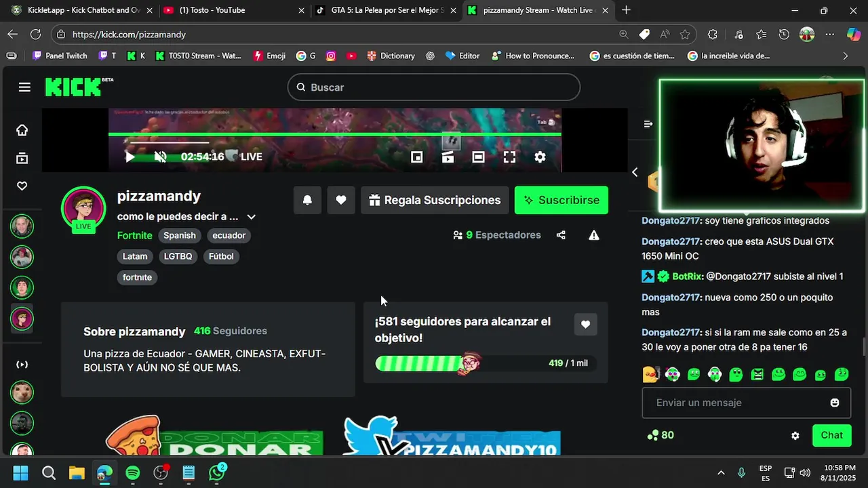Insert the angry square green emote
Screen dimensions: 868x488
click(757, 374)
